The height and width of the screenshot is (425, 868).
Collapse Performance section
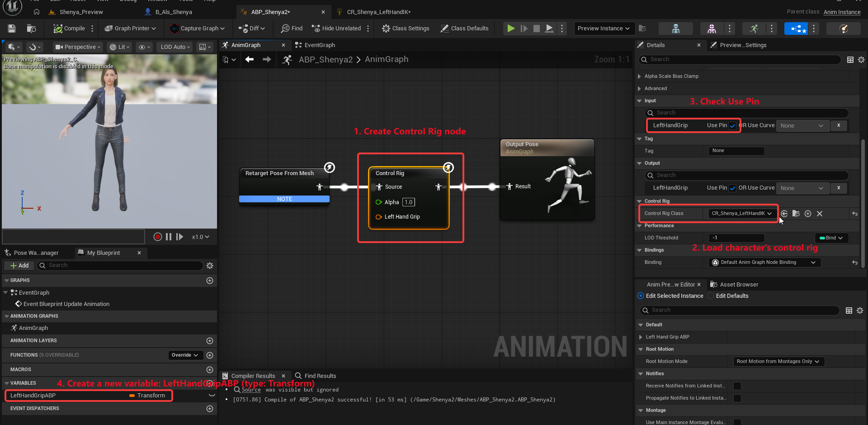639,226
